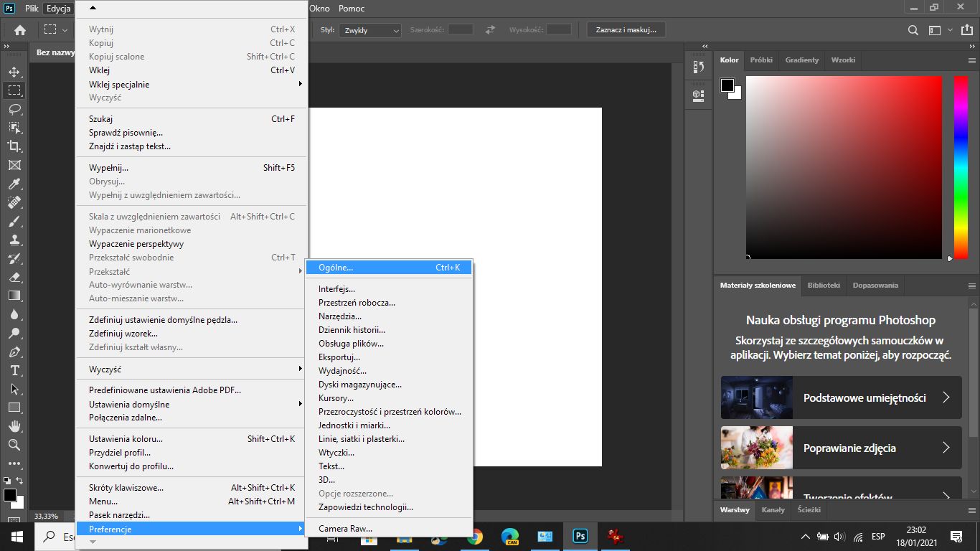Open the Edit Toolbar three-dots button
Screen dimensions: 980x551
click(14, 463)
